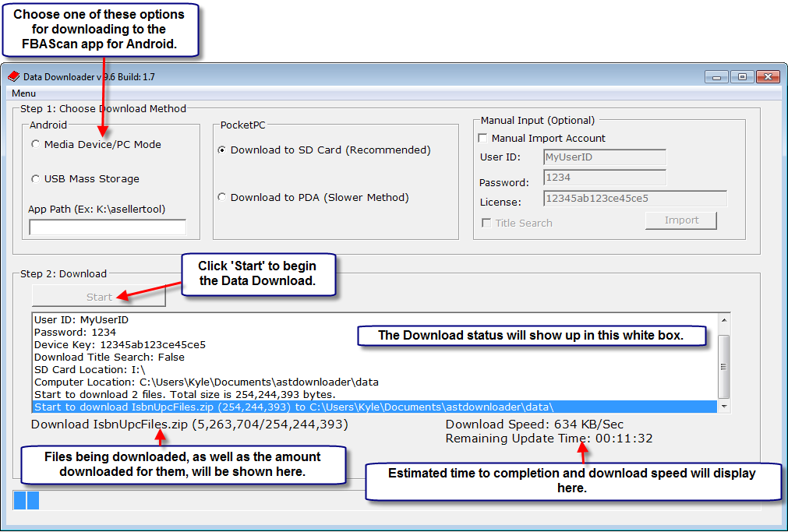Close the Data Downloader window
The image size is (788, 532).
point(768,77)
